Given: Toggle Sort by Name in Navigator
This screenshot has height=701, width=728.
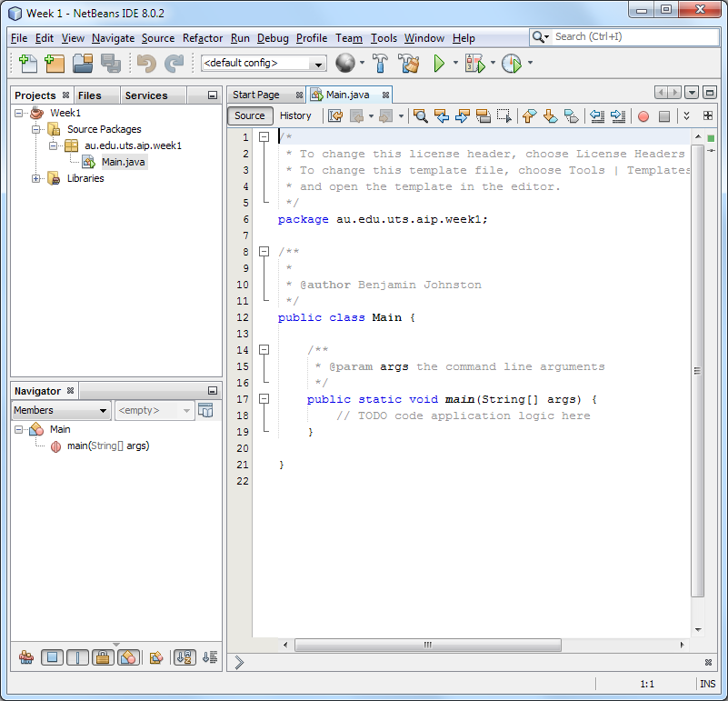Looking at the screenshot, I should pos(184,657).
